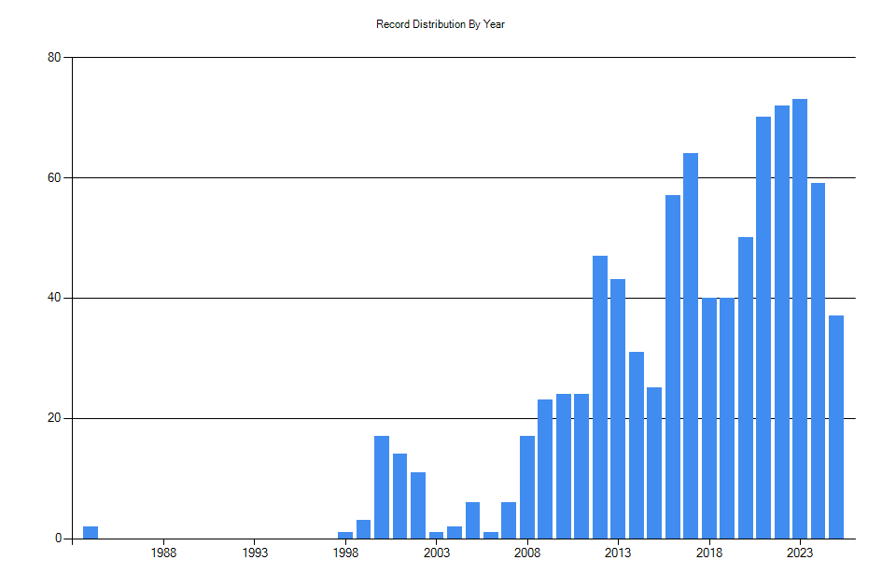The image size is (882, 588).
Task: Click the 60 label on the y-axis
Action: [x=53, y=177]
